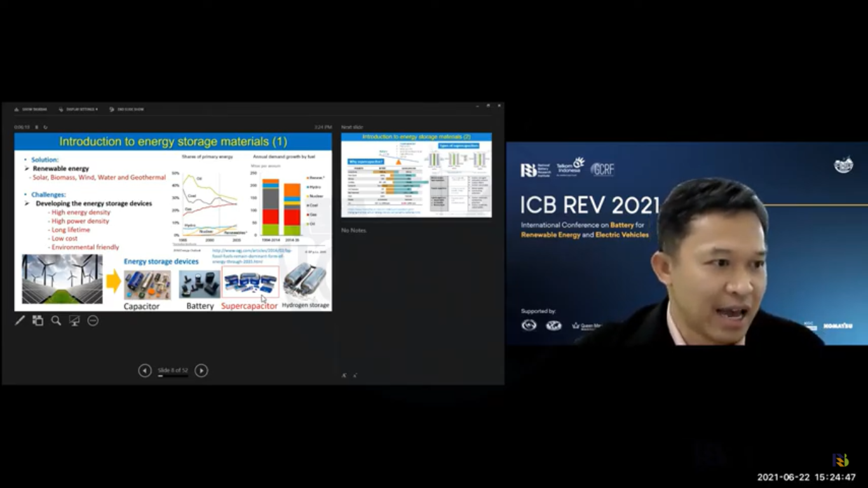Click the 'Hydrogen storage' label on slide
The image size is (868, 488).
point(306,305)
